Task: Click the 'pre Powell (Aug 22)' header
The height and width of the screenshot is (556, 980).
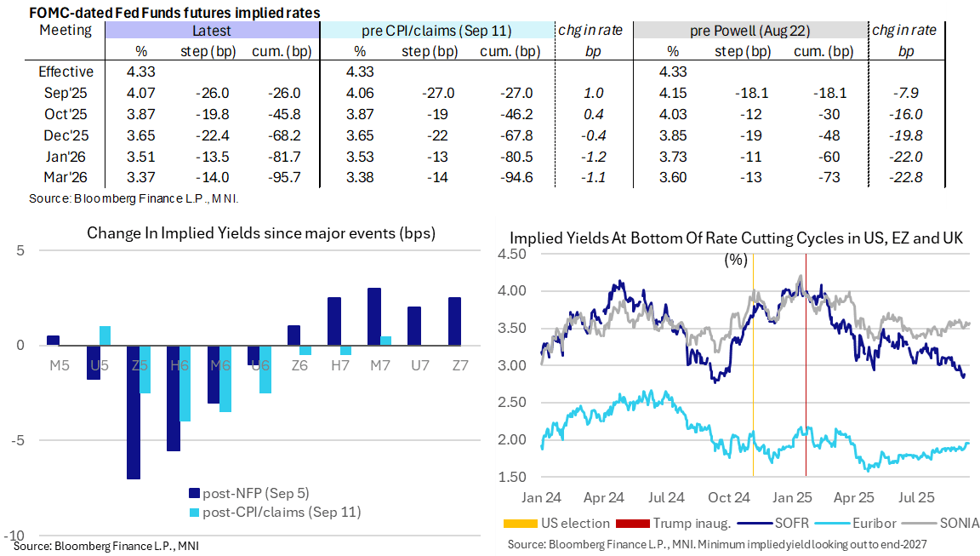Action: pyautogui.click(x=749, y=31)
